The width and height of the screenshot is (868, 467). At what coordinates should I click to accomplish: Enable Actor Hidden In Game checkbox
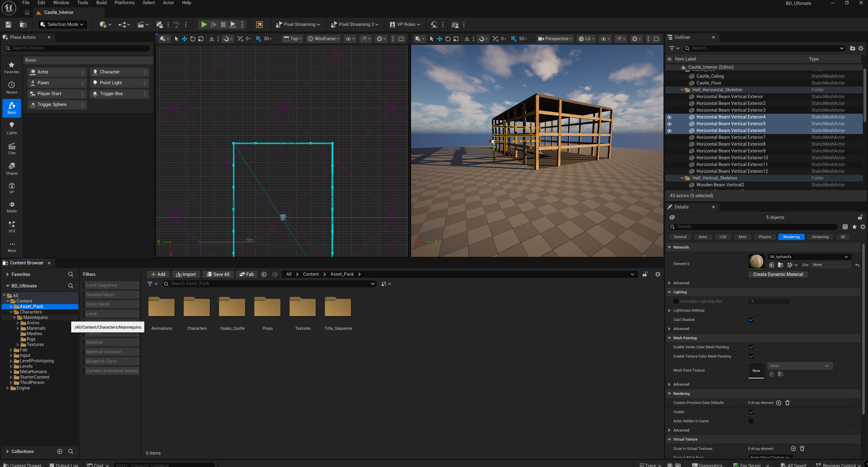pyautogui.click(x=751, y=421)
